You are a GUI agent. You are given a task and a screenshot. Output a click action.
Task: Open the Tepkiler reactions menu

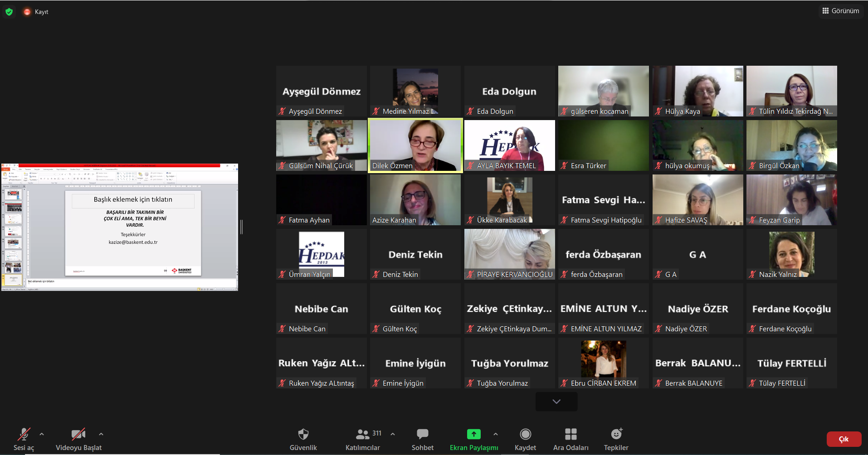pyautogui.click(x=616, y=435)
